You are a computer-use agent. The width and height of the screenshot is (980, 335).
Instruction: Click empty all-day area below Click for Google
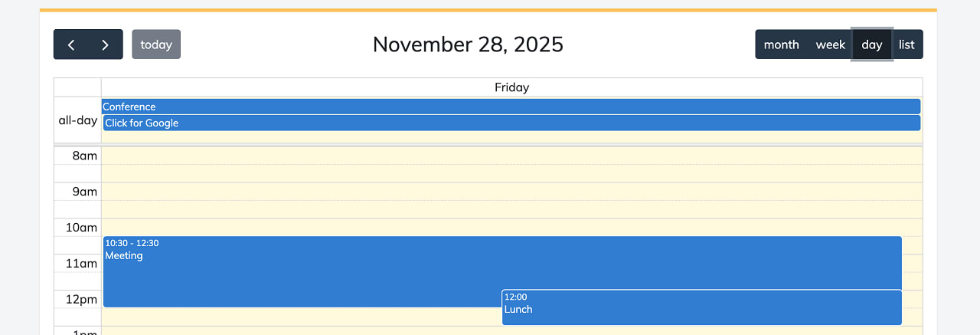click(x=511, y=137)
